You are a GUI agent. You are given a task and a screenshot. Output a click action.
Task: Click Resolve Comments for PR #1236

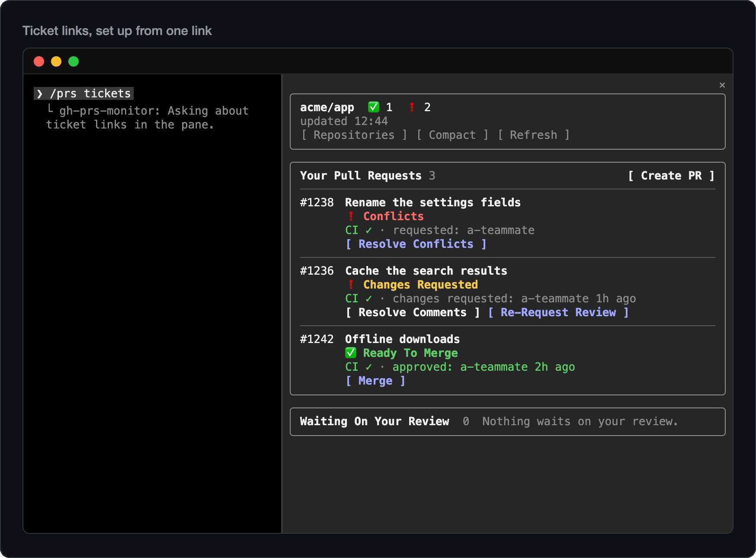pos(413,312)
